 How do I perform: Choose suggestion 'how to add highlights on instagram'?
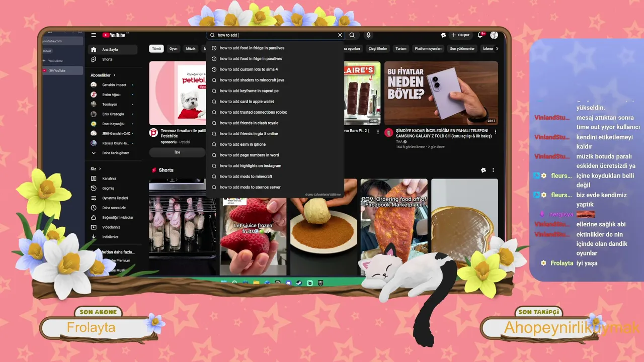[275, 166]
